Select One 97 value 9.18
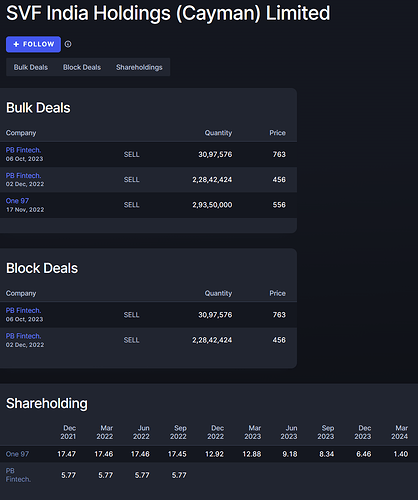Screen dimensions: 418x500 point(290,454)
